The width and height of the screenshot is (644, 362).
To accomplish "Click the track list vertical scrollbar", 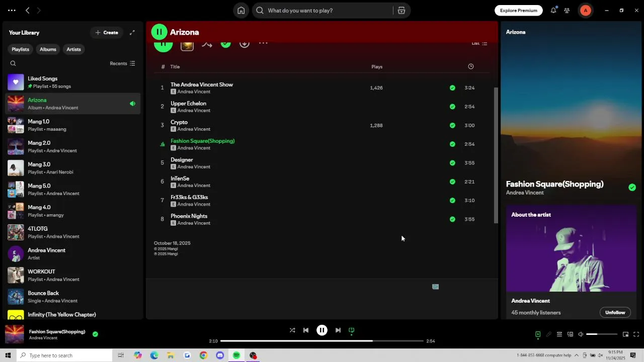I will (x=496, y=155).
